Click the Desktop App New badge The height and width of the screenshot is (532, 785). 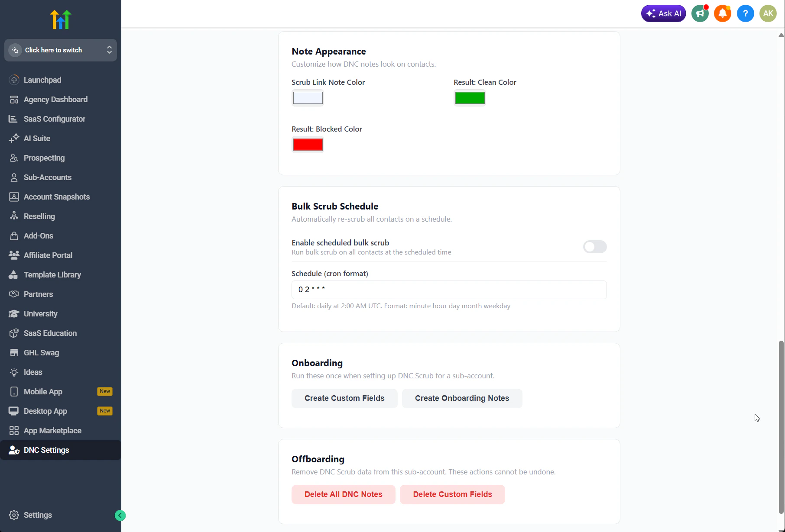(105, 411)
